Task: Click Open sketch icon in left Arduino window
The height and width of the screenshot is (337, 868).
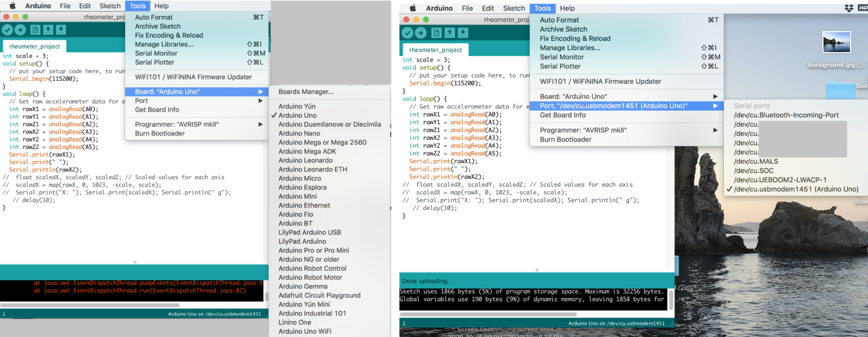Action: 48,30
